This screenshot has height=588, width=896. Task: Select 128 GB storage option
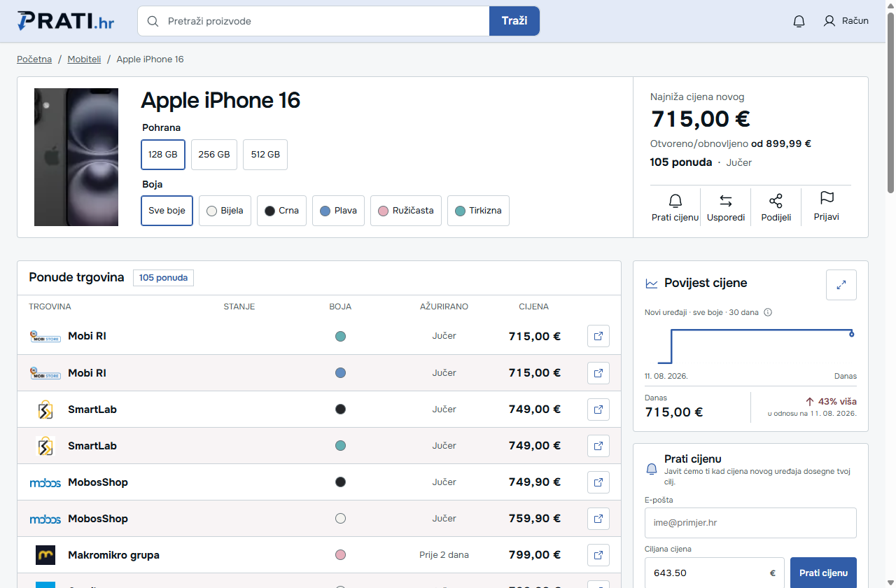163,155
